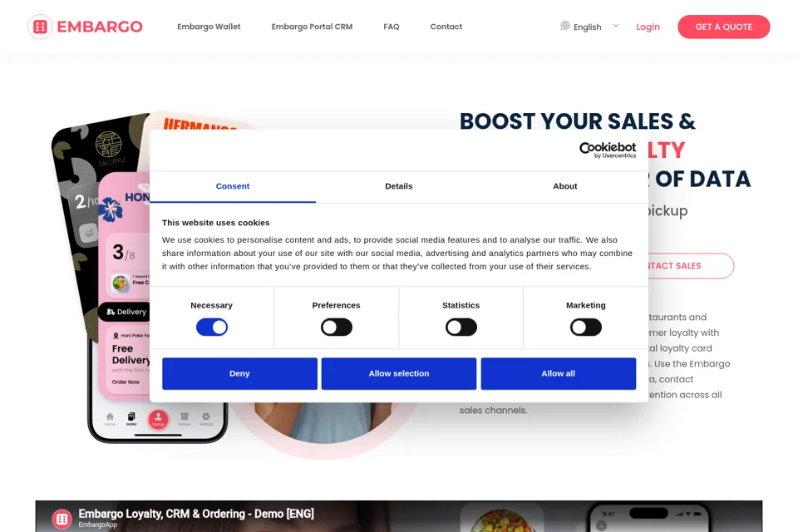
Task: Tap the Wallet icon in phone mockup
Action: 131,418
